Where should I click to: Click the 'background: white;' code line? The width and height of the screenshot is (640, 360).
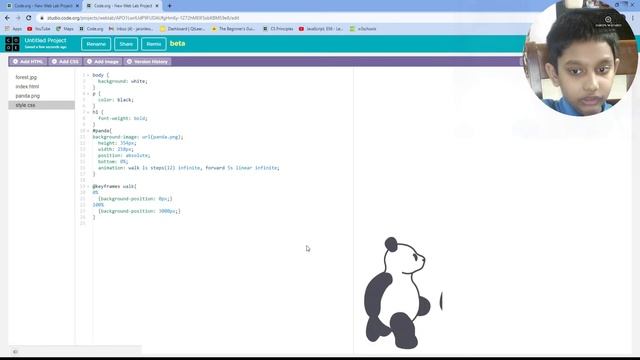pyautogui.click(x=122, y=81)
